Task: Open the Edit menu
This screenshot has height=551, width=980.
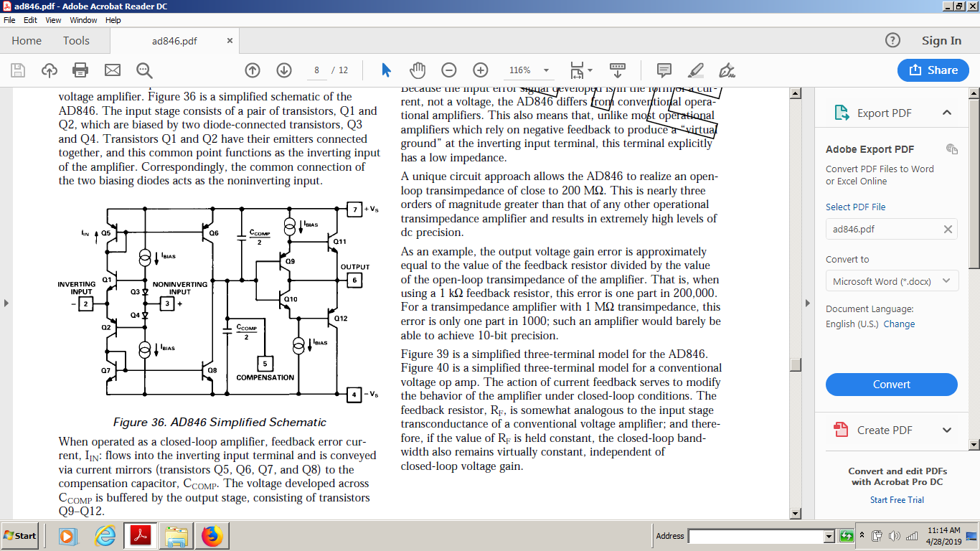Action: click(x=31, y=20)
